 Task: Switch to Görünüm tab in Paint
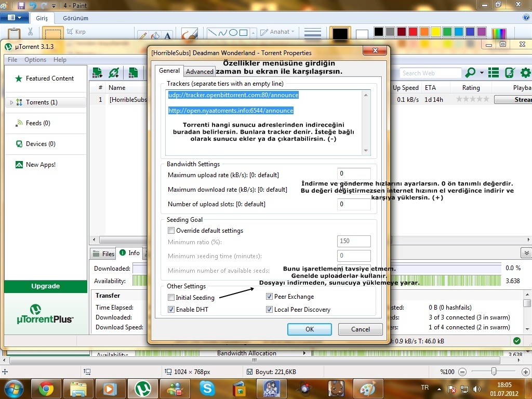click(x=75, y=18)
